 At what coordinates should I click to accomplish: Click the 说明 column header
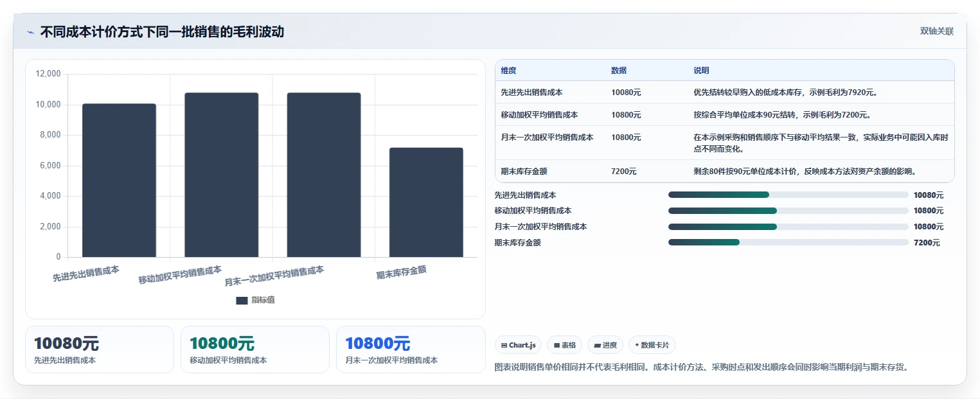tap(701, 71)
